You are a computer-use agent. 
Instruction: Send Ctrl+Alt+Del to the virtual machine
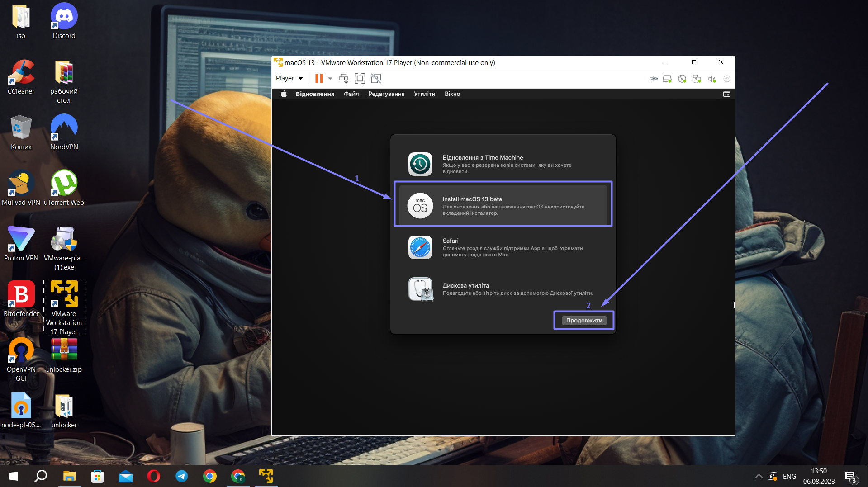pos(343,78)
